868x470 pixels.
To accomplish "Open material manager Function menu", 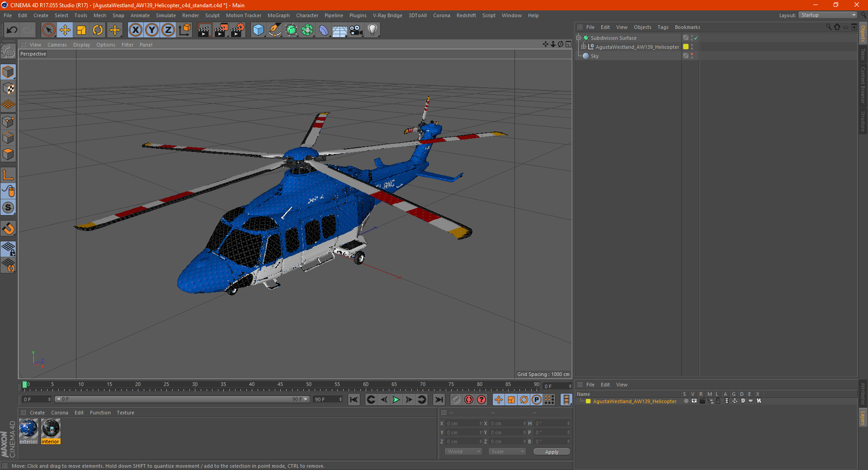I will (100, 413).
